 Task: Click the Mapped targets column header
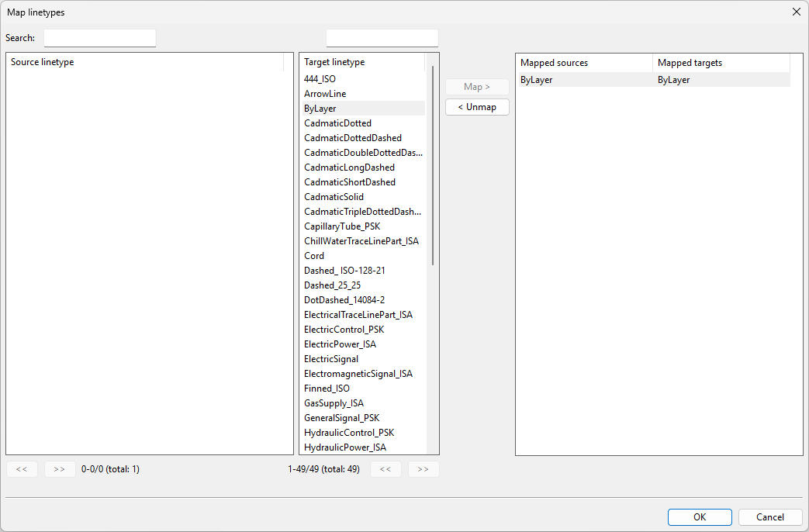point(721,63)
